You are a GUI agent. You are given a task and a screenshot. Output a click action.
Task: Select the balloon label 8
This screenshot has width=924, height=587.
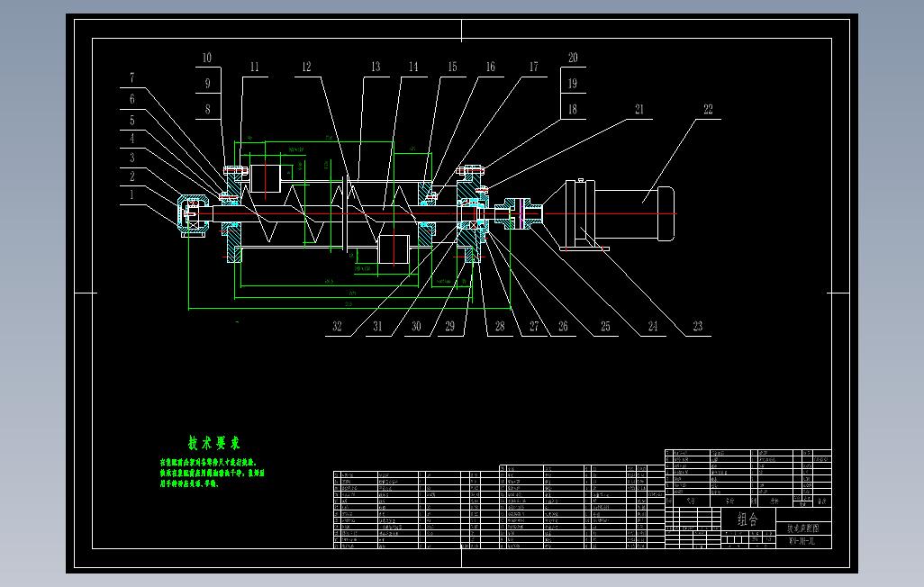click(207, 109)
